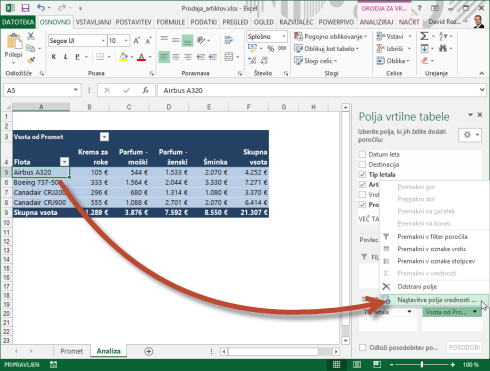490x371 pixels.
Task: Switch to normal view in status bar
Action: [337, 365]
